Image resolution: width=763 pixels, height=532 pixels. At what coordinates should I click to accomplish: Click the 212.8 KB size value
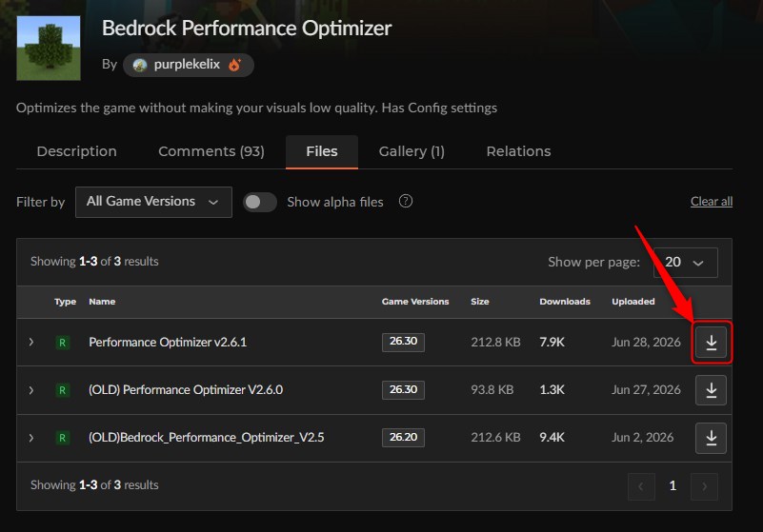tap(495, 342)
